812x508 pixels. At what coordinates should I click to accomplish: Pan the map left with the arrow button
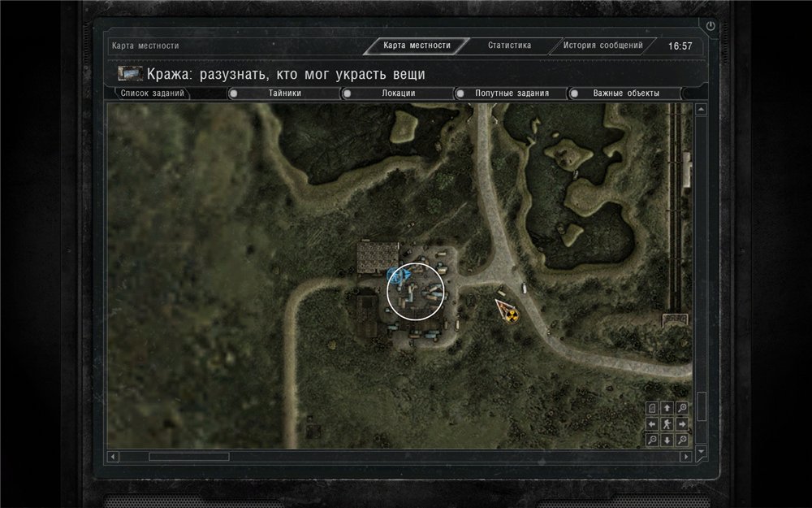pos(652,423)
